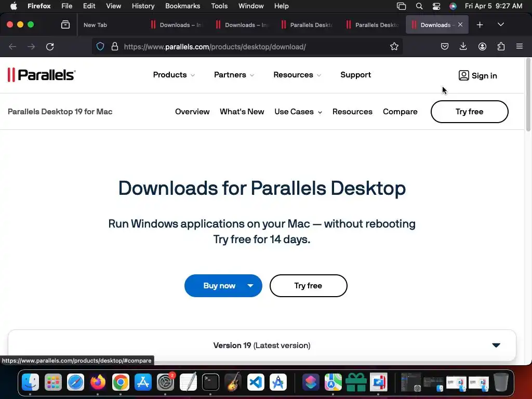Click the Support link
The image size is (532, 399).
[x=355, y=75]
